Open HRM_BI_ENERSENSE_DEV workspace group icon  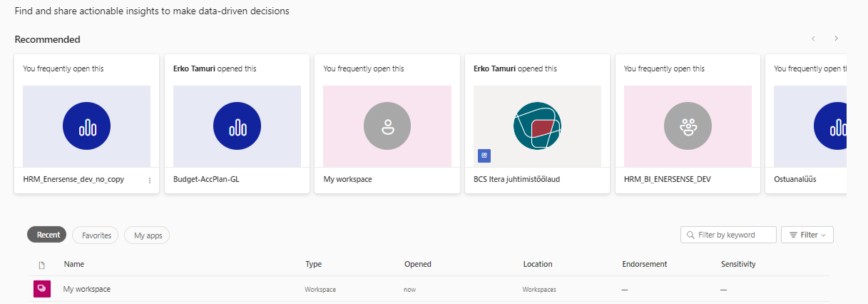[688, 127]
